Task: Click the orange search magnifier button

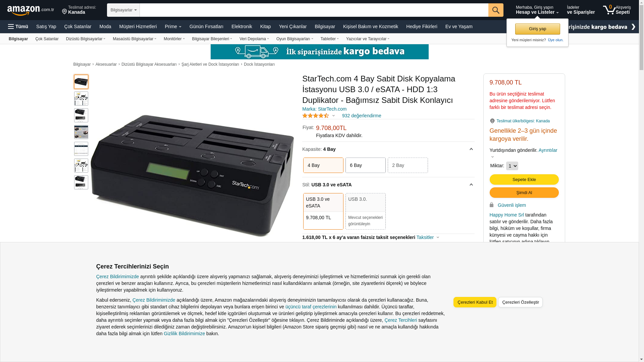Action: (496, 10)
